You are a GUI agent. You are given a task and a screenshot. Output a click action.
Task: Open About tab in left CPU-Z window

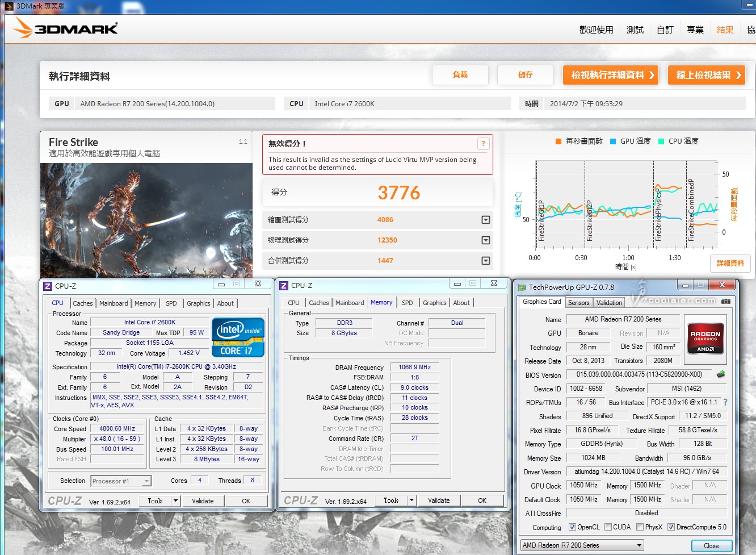pyautogui.click(x=225, y=303)
